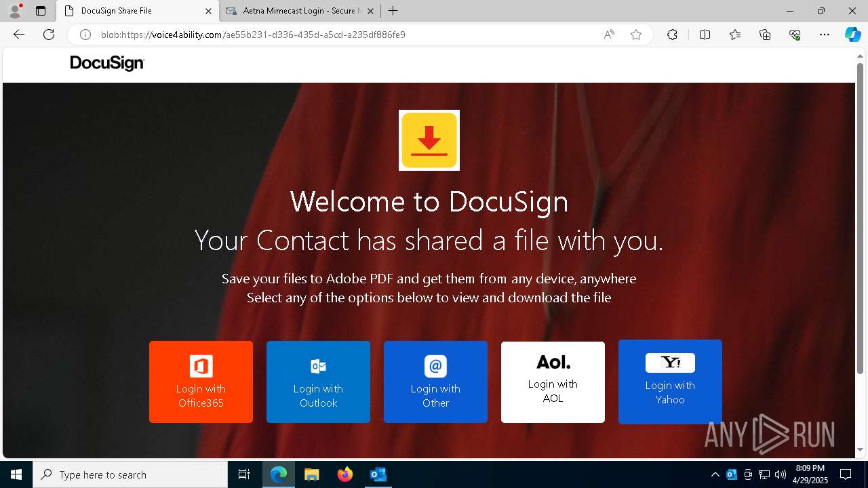Choose Login with Outlook tile
868x488 pixels.
tap(318, 382)
